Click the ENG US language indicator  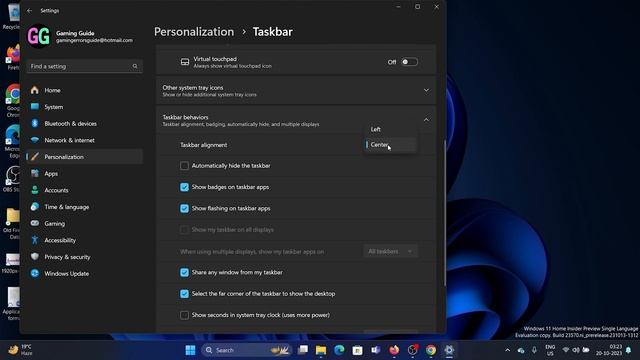point(550,350)
